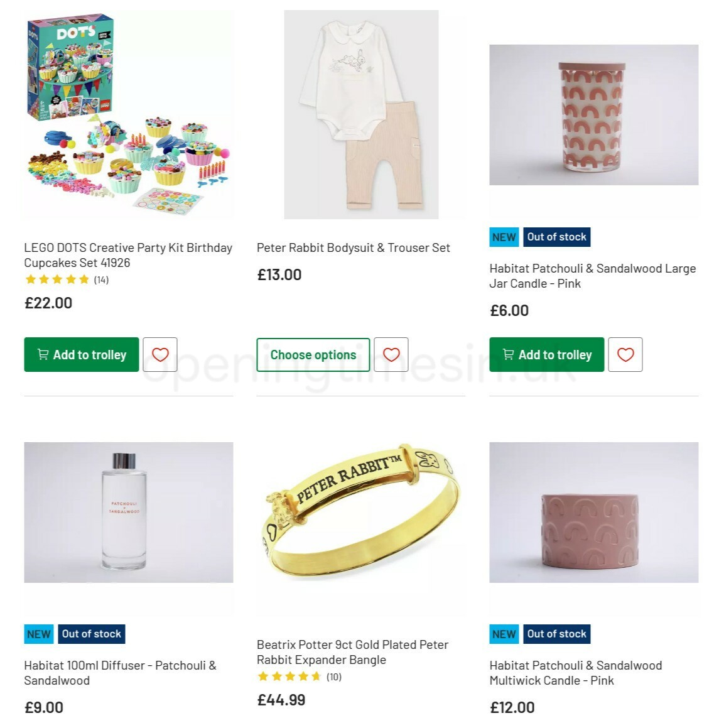Toggle the heart next to Peter Rabbit Bodysuit set
Viewport: 719px width, 728px height.
coord(391,354)
